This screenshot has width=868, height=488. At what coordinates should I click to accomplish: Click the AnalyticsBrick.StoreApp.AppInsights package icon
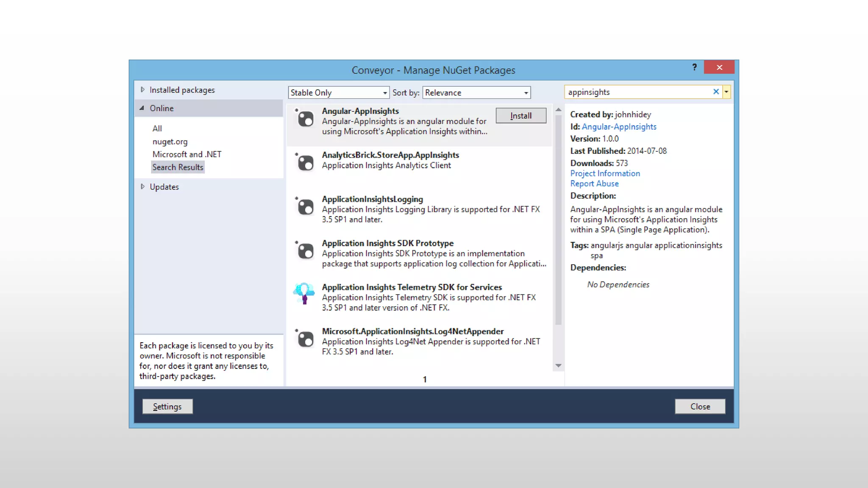305,163
